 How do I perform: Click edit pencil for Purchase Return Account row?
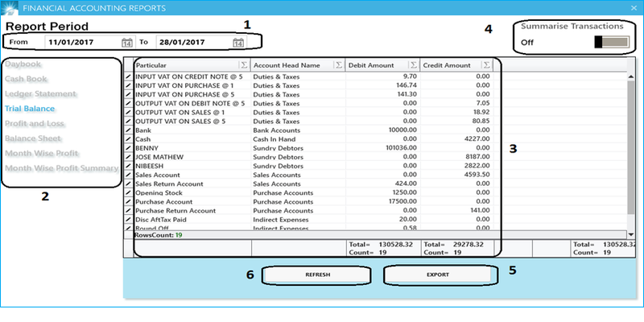(x=129, y=211)
